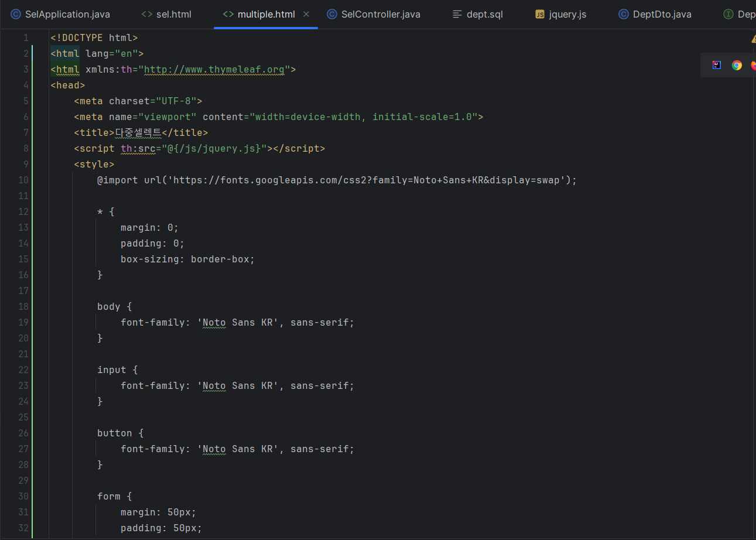Click gutter line number 30
The width and height of the screenshot is (756, 540).
(23, 497)
